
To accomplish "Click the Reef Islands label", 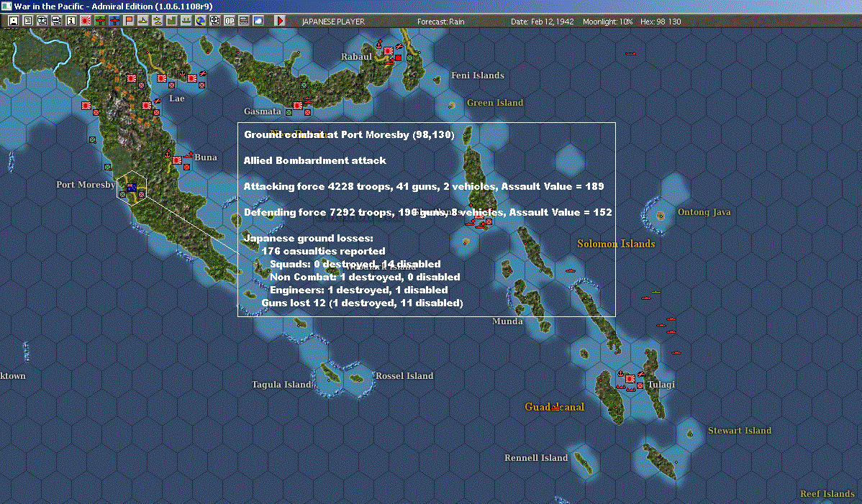I will [827, 493].
